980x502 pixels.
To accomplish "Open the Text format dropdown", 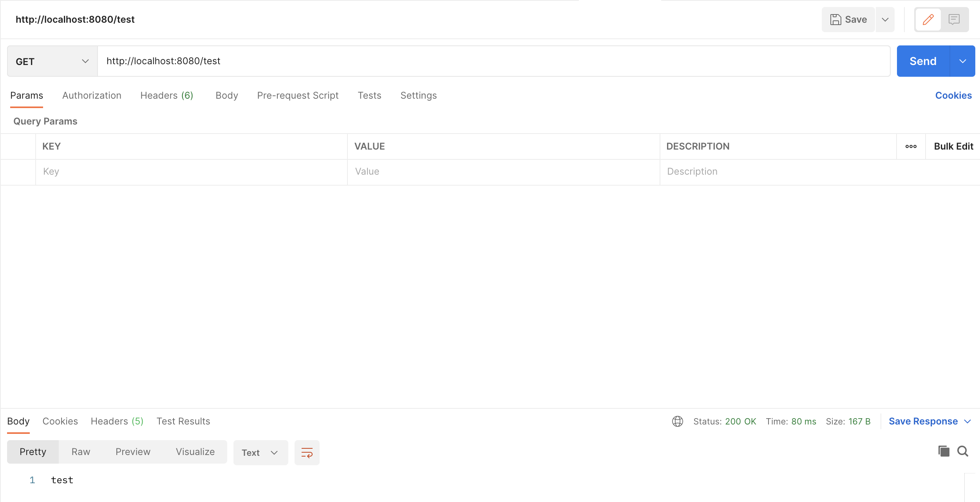I will (x=260, y=453).
